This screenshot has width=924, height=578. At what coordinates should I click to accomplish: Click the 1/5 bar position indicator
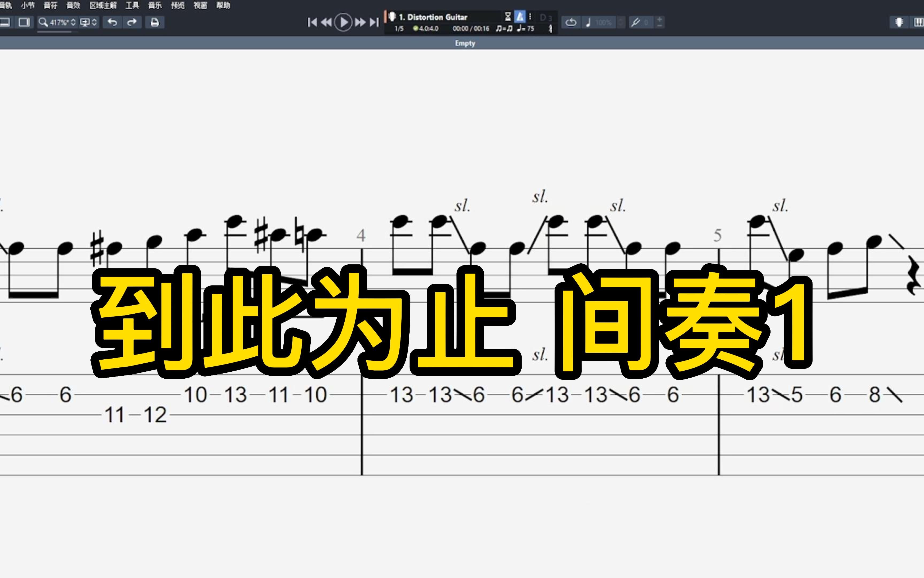pyautogui.click(x=399, y=29)
